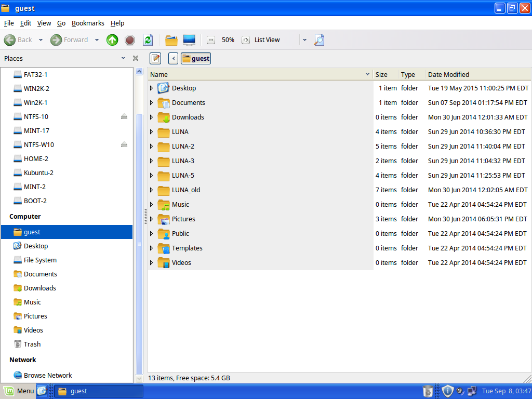
Task: Open the Bookmarks menu
Action: [x=88, y=23]
